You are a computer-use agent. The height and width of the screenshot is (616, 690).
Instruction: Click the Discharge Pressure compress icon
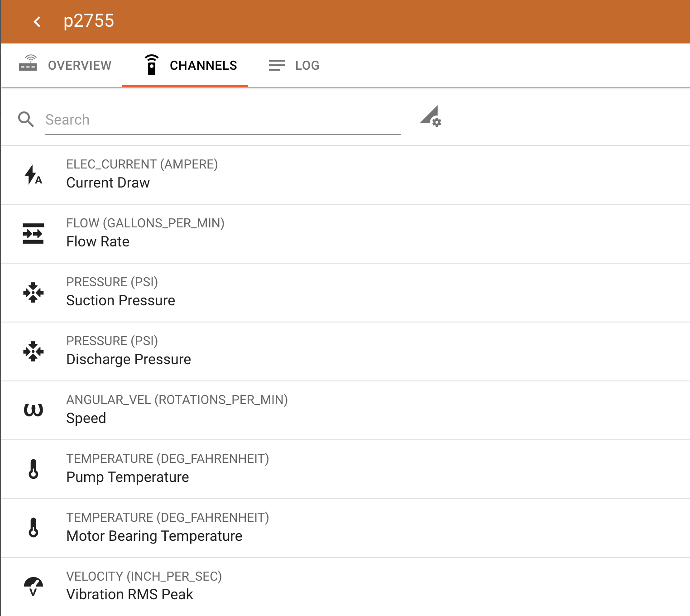[x=33, y=351]
